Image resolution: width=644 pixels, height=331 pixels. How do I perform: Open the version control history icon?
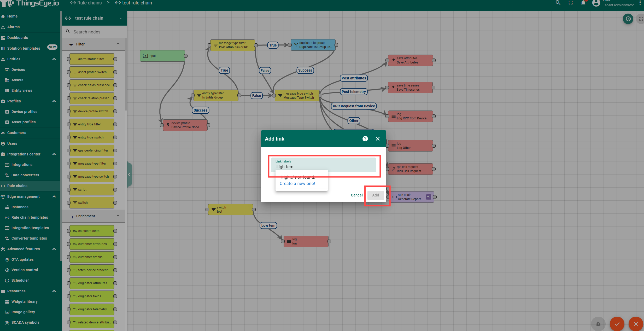coord(628,19)
